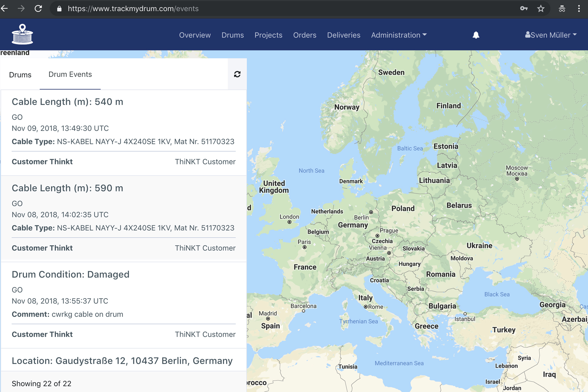Click the refresh events icon
The height and width of the screenshot is (392, 588).
[237, 74]
